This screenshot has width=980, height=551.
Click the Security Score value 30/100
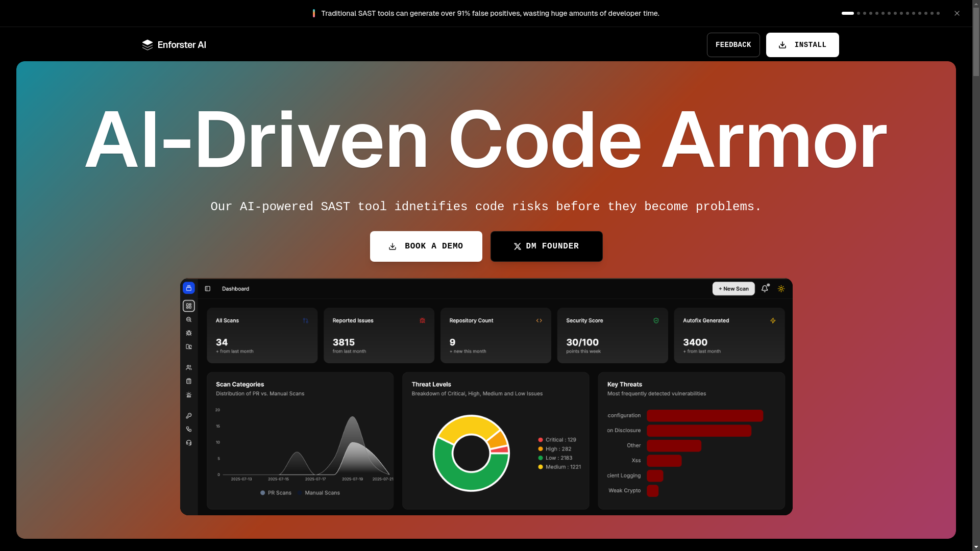[x=582, y=342]
